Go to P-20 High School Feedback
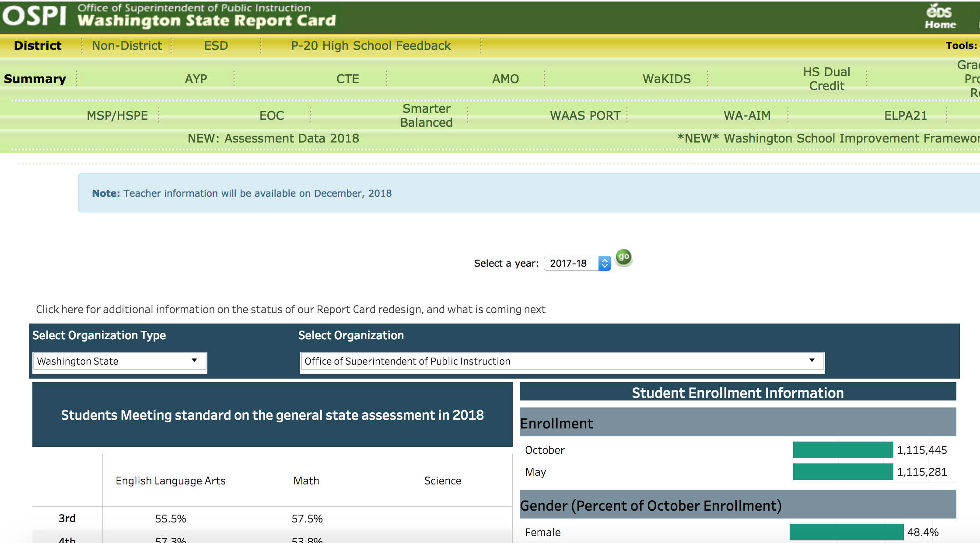 tap(371, 45)
